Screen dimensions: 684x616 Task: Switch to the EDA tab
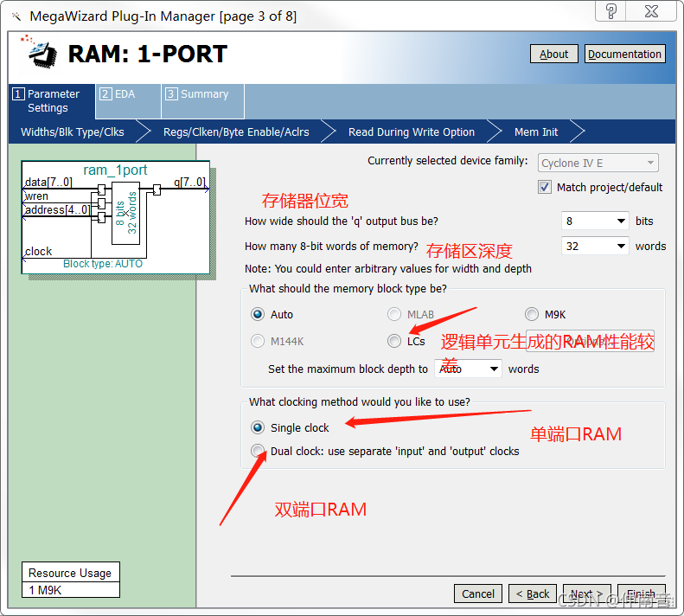[128, 101]
